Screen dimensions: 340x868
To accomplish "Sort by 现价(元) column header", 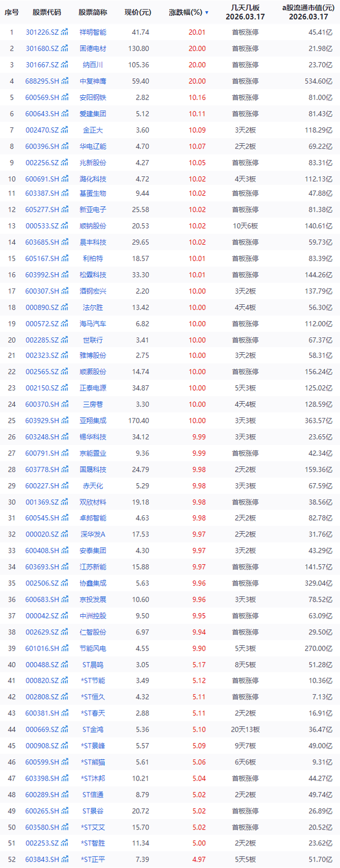I will coord(138,12).
